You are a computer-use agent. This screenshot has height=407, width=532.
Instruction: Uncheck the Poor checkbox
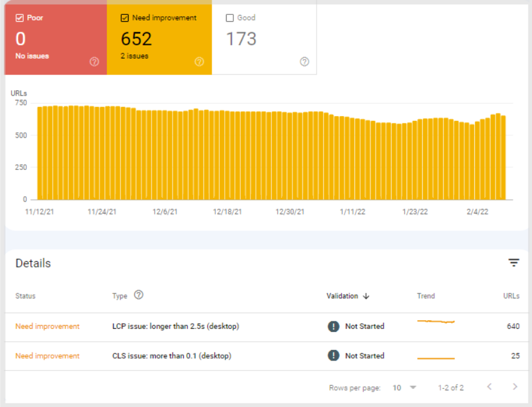[19, 18]
